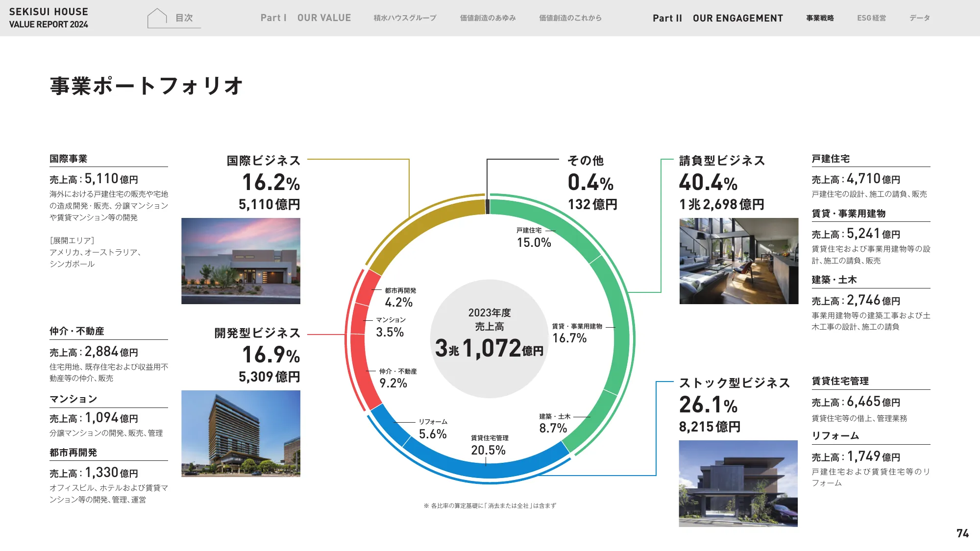
Task: Open the ESG経営 tab
Action: point(871,18)
